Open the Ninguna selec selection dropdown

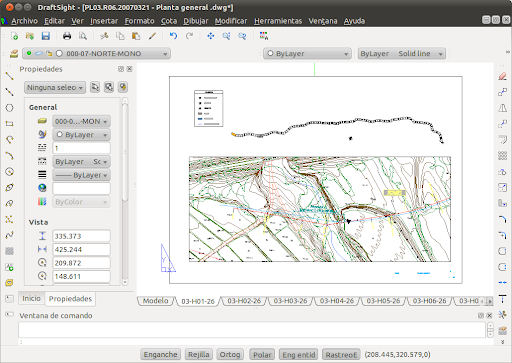click(55, 88)
